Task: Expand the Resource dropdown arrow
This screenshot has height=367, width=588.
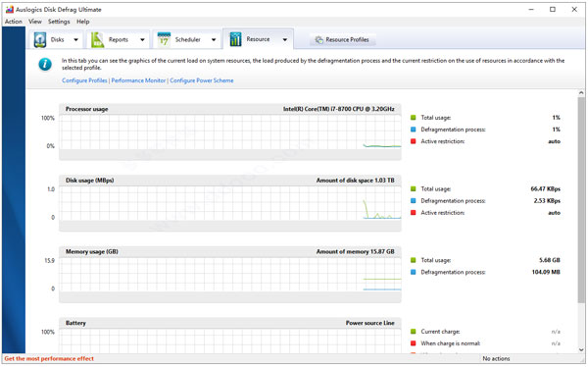Action: point(285,39)
